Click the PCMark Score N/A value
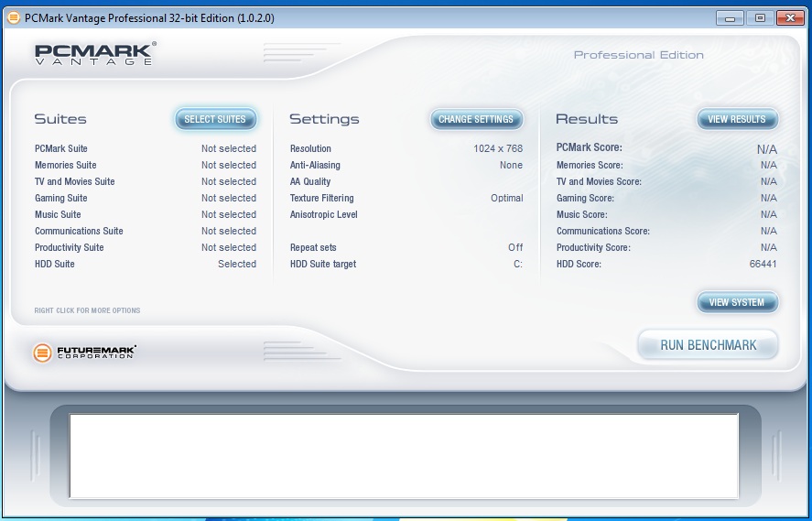The image size is (812, 521). click(x=767, y=149)
